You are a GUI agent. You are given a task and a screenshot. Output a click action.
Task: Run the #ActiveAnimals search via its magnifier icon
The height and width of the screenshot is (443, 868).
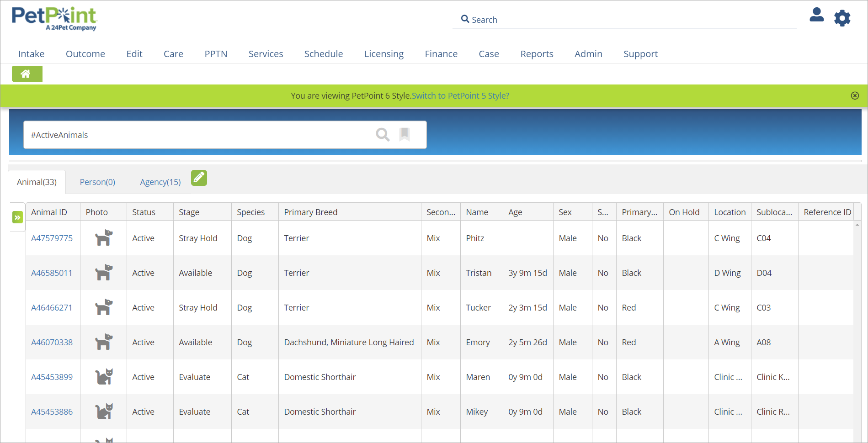pyautogui.click(x=383, y=134)
